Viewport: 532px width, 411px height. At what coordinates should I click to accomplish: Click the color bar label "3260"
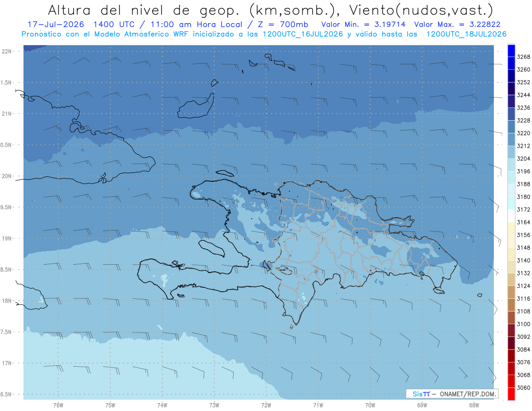coord(524,70)
